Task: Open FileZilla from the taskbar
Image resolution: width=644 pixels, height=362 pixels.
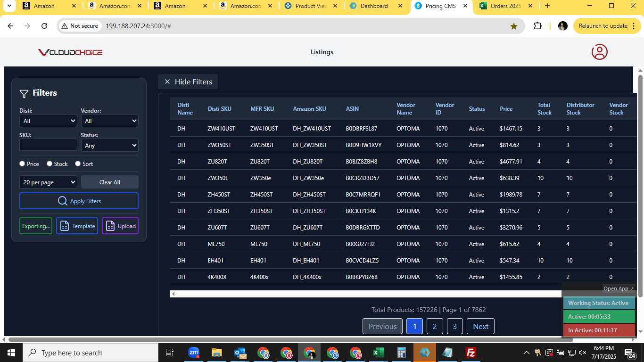Action: (x=471, y=353)
